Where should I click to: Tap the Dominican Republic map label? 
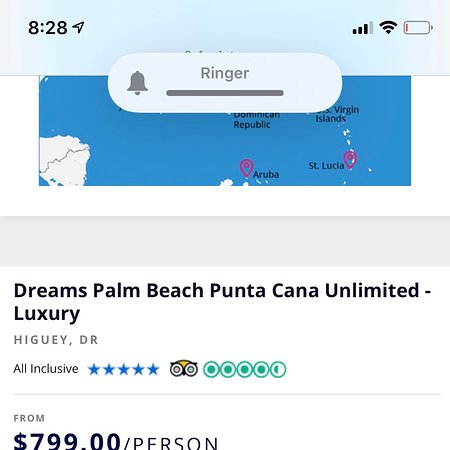[256, 120]
